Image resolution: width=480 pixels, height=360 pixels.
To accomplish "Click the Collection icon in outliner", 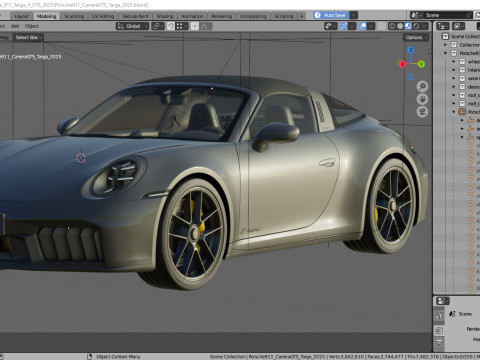I will coord(454,45).
